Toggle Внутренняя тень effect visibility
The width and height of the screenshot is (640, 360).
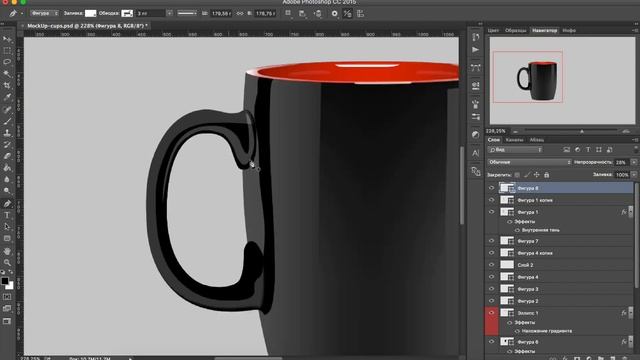[x=517, y=230]
